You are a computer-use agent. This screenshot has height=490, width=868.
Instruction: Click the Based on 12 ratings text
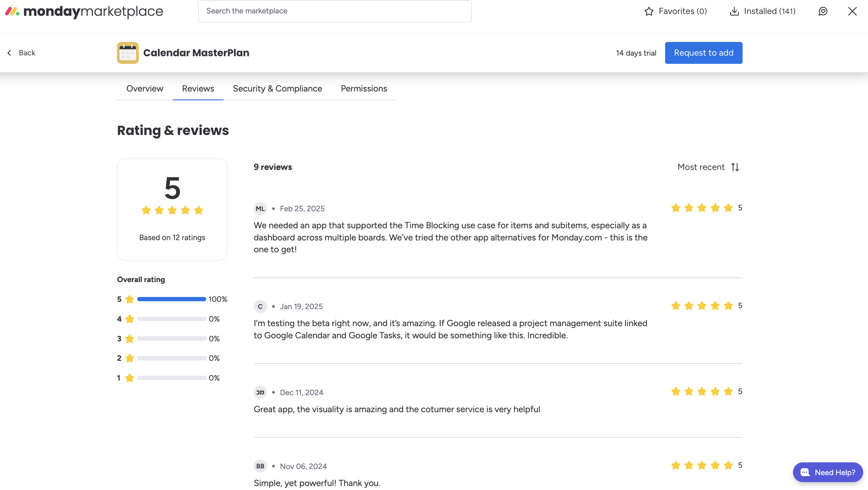click(x=172, y=238)
